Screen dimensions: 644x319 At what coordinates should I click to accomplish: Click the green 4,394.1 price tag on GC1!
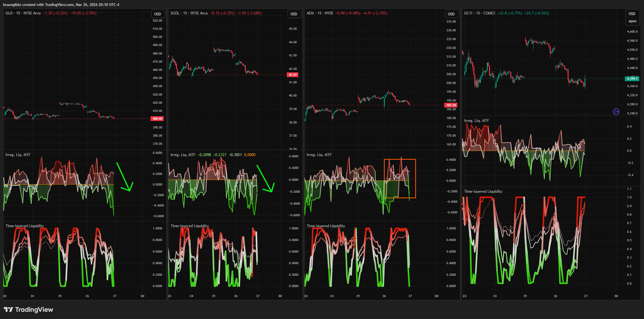(x=632, y=79)
